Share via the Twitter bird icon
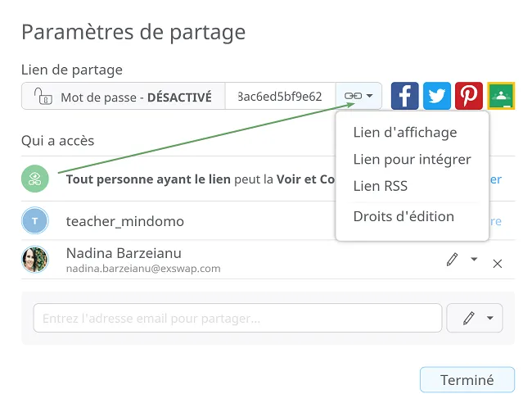532x412 pixels. point(437,96)
